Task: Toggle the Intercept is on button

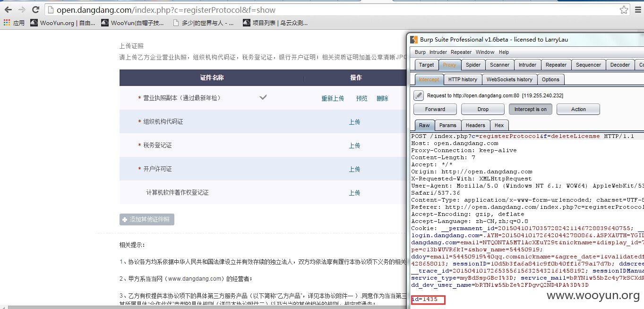Action: point(530,109)
